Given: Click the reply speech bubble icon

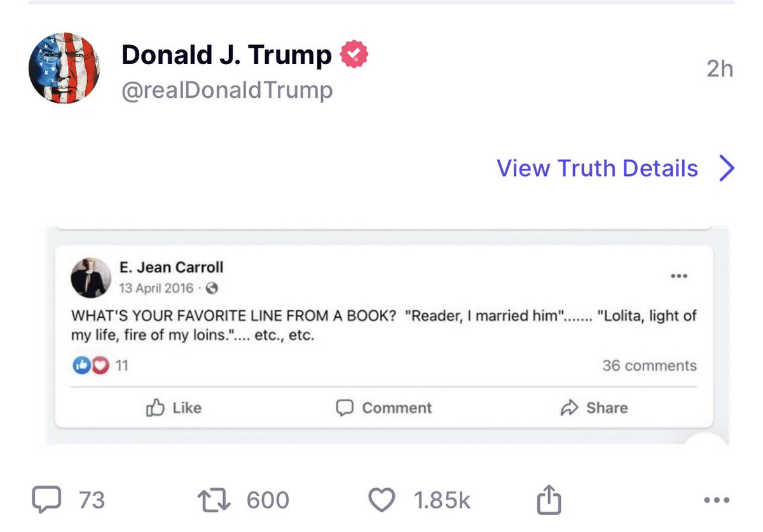Looking at the screenshot, I should [46, 500].
